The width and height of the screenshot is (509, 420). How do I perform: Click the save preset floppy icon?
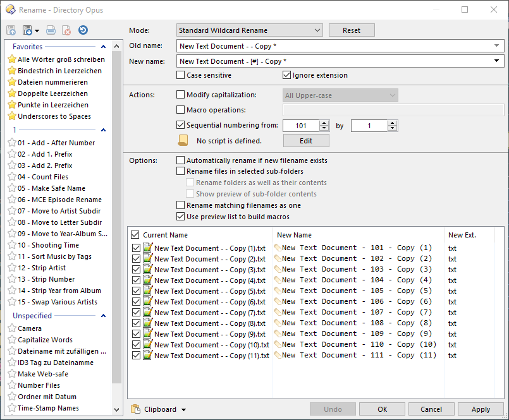coord(27,30)
